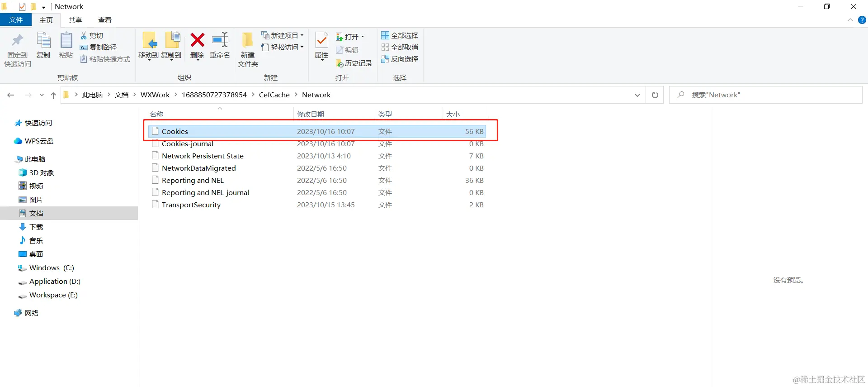
Task: Switch to the View (查看) tab
Action: (x=105, y=20)
